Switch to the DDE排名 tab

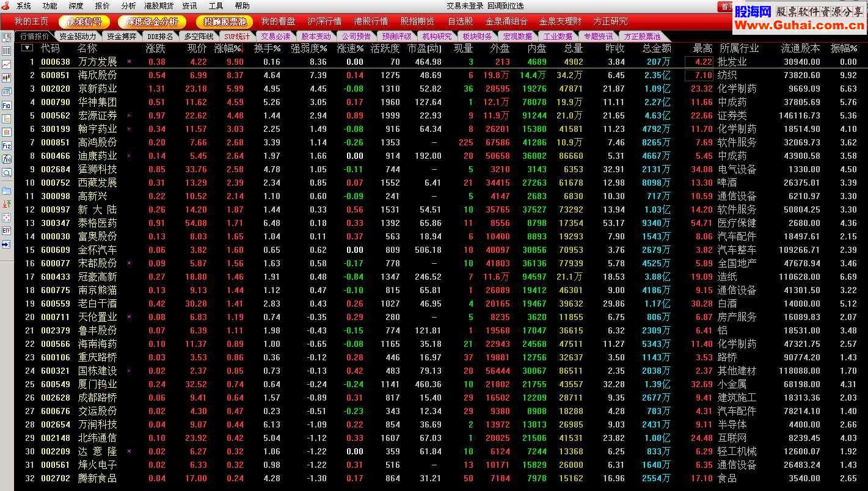pos(160,37)
